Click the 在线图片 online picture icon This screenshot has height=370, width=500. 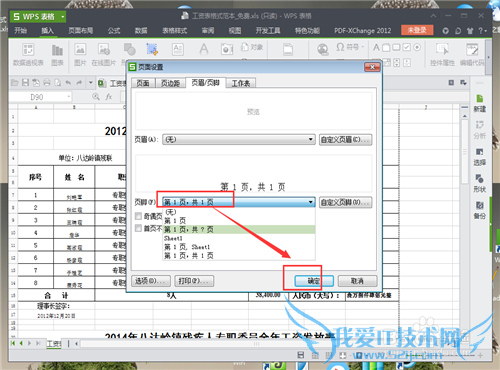[x=104, y=50]
